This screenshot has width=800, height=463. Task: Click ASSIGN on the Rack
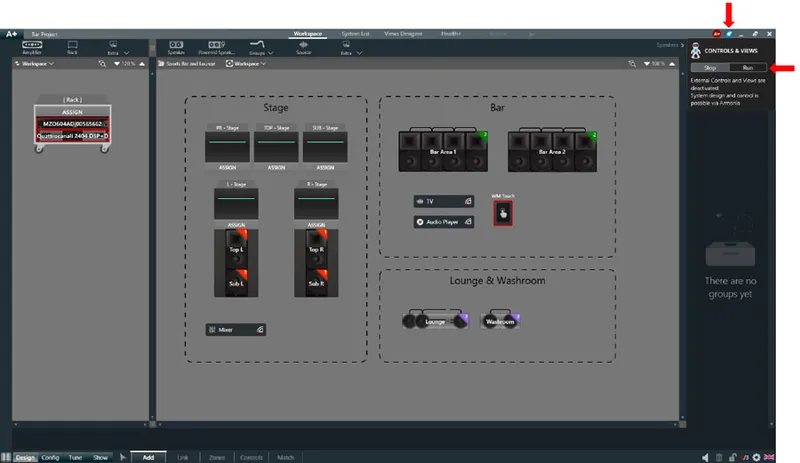point(72,112)
